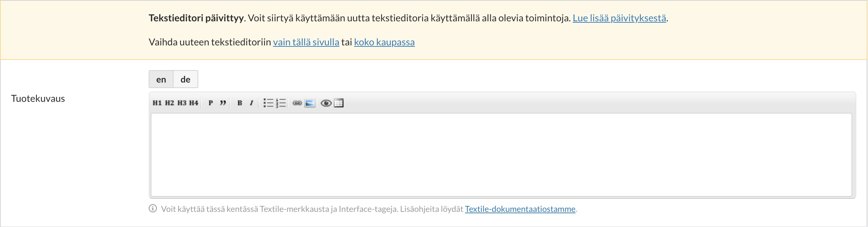Apply H1 heading formatting
The height and width of the screenshot is (227, 868).
[157, 103]
